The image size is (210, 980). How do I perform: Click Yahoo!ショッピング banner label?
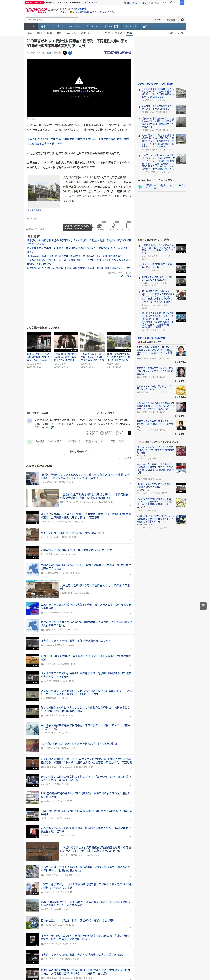click(35, 3)
